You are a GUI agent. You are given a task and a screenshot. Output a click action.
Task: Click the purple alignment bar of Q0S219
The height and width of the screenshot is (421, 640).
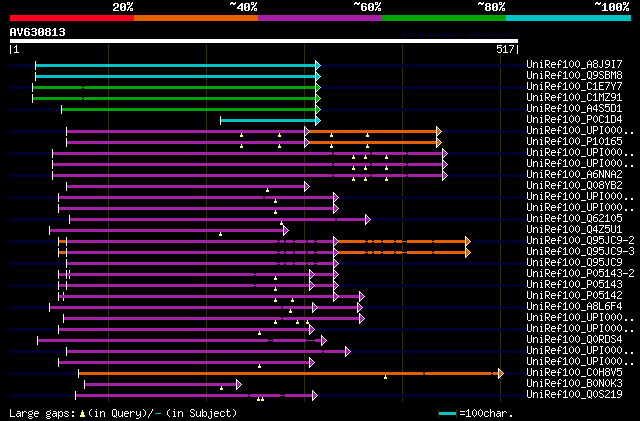(194, 396)
